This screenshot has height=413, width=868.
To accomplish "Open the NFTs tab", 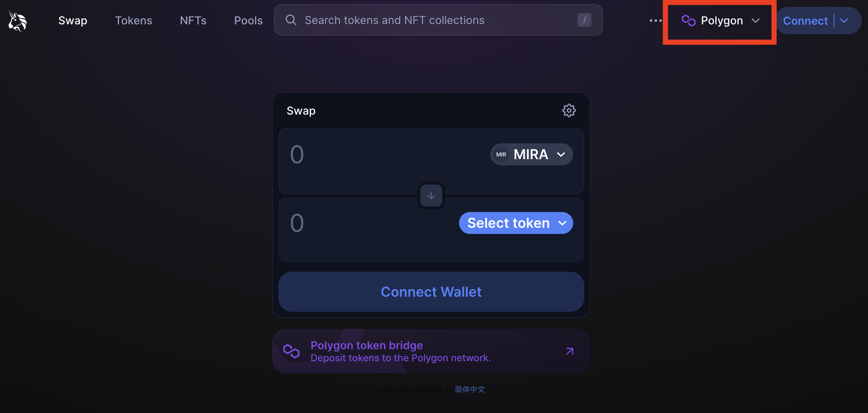I will [x=193, y=21].
